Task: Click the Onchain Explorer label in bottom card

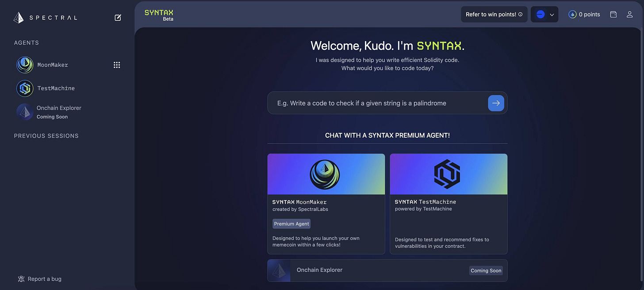Action: click(x=319, y=270)
